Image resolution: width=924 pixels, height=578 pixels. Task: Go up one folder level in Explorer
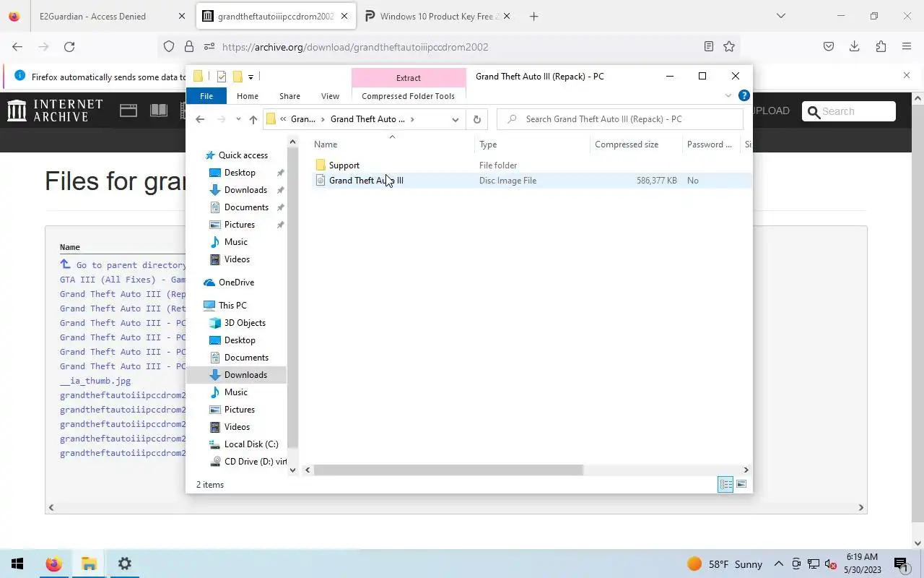tap(253, 119)
